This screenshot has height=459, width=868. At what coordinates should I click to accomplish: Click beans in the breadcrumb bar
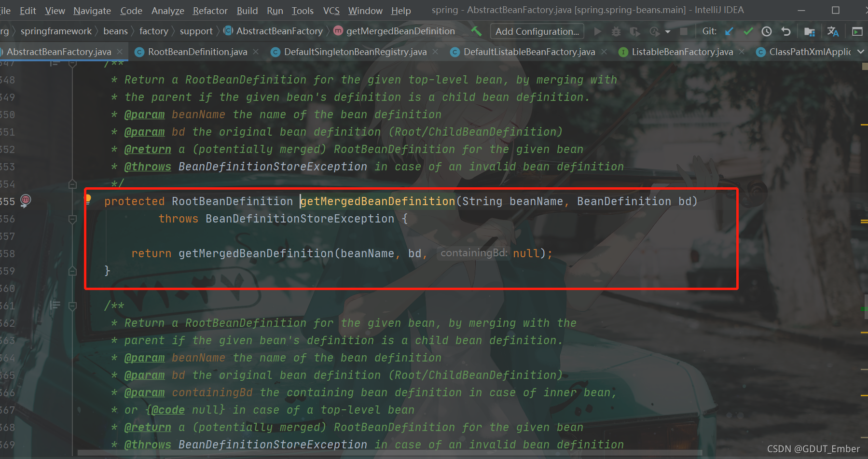tap(115, 31)
